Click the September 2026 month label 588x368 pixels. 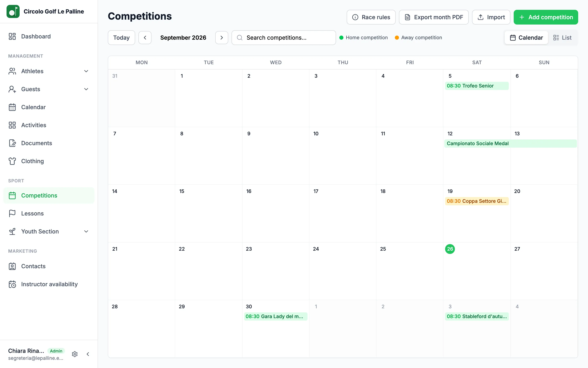pyautogui.click(x=183, y=37)
